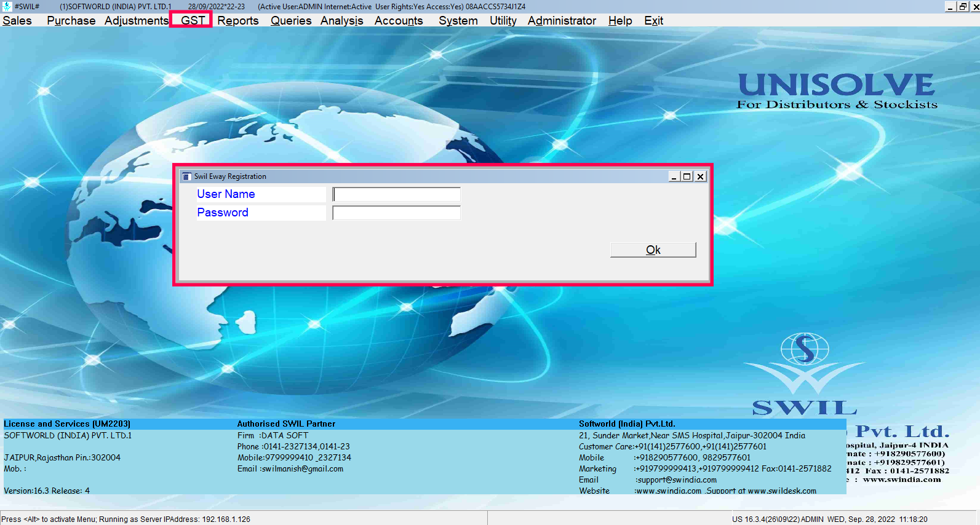Click the Ok button in Eway Registration
Screen dimensions: 980x525
pos(653,250)
